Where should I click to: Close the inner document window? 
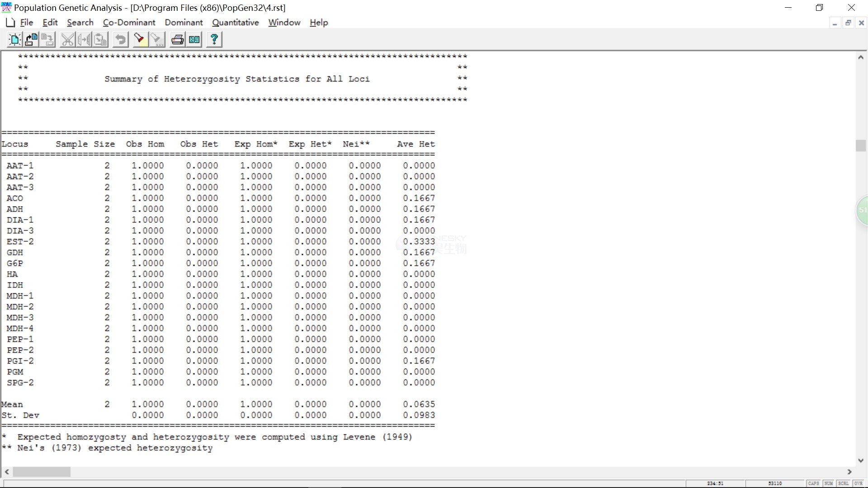click(861, 23)
